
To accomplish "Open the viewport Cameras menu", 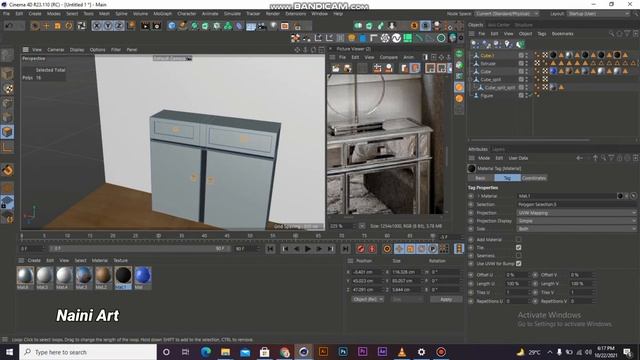I will (56, 49).
